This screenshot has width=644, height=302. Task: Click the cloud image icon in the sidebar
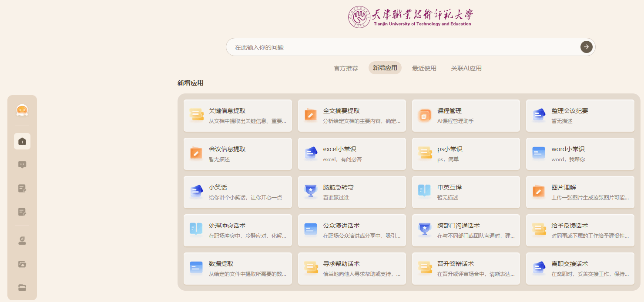pos(22,264)
